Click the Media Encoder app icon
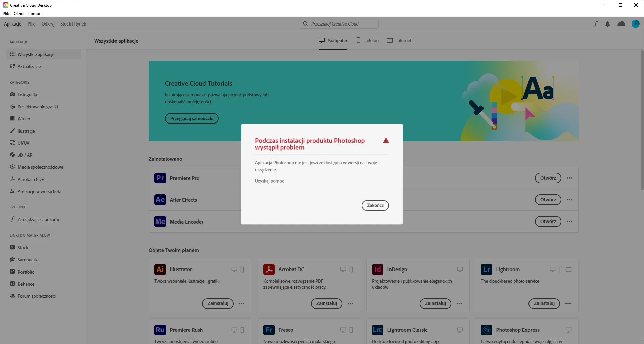Viewport: 644px width, 344px height. coord(160,222)
